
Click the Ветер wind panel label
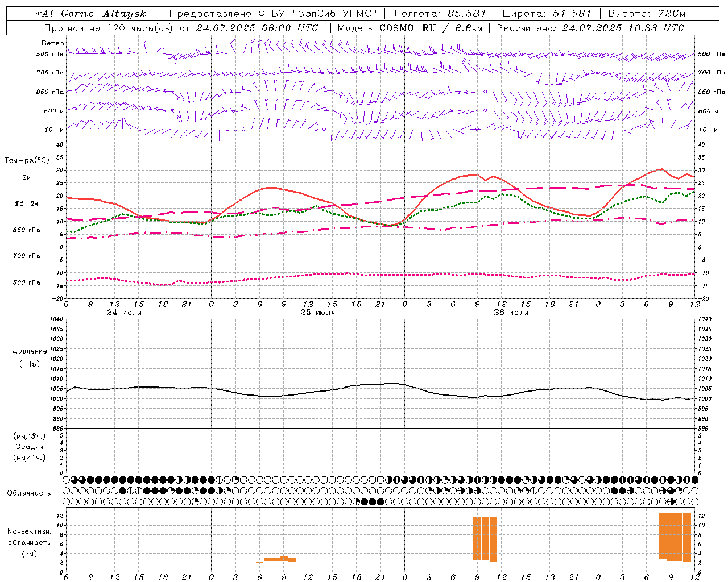click(x=52, y=43)
